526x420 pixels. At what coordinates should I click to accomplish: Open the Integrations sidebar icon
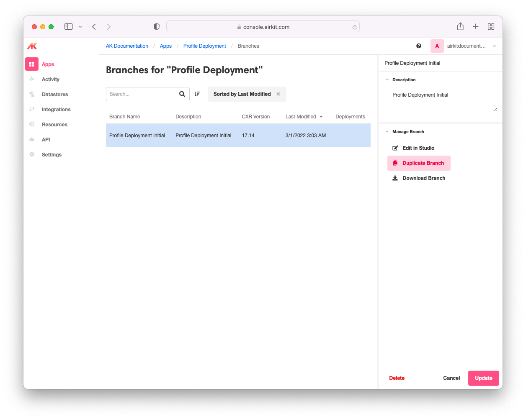(x=32, y=109)
